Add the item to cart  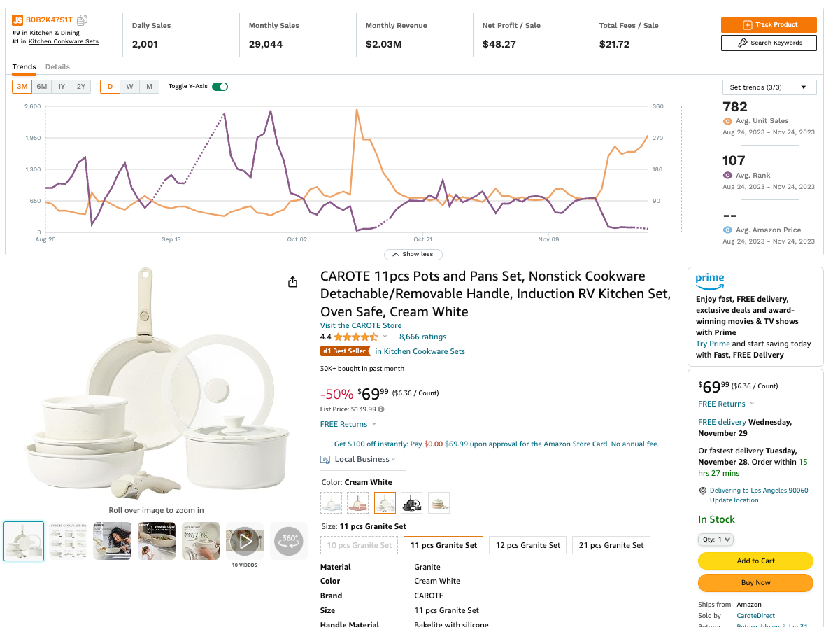click(x=755, y=561)
